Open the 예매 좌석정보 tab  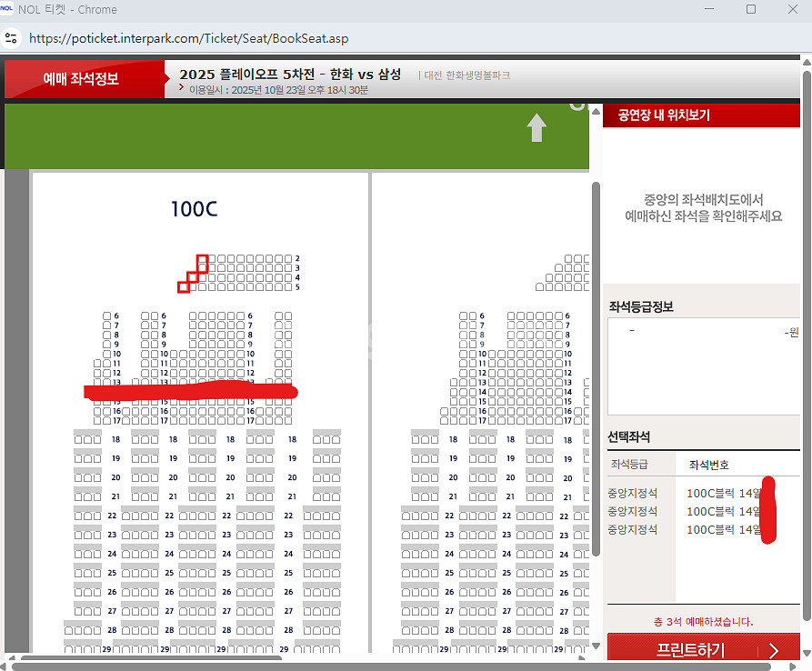(x=84, y=79)
